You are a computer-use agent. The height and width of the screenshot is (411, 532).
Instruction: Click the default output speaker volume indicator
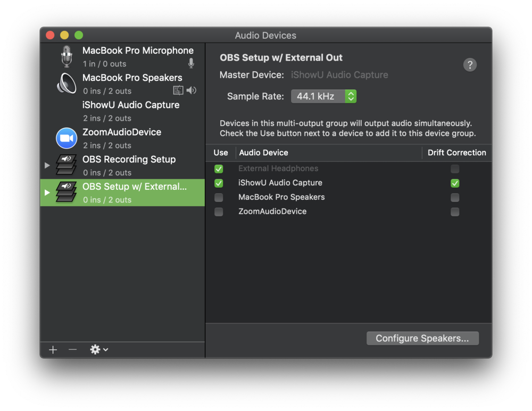point(192,90)
